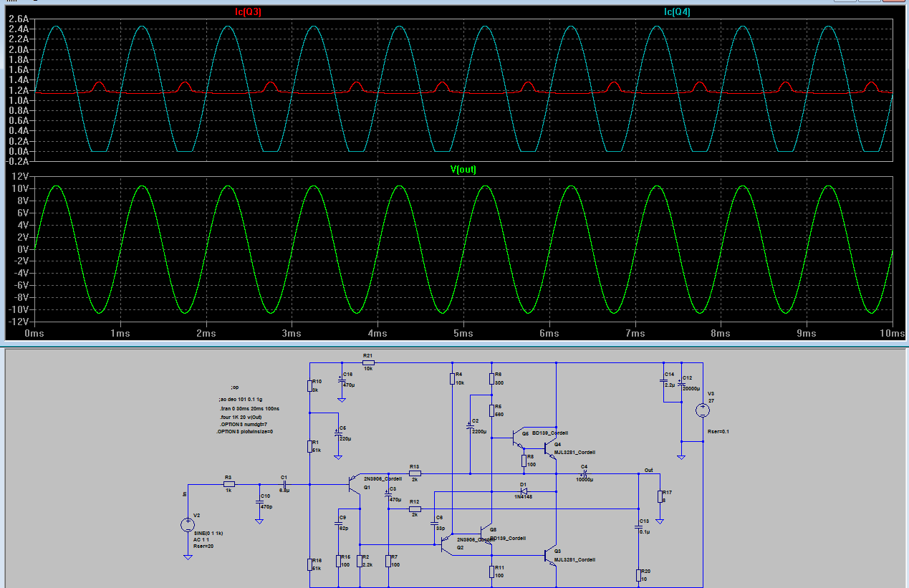Select transistor Q1 in the schematic

354,485
